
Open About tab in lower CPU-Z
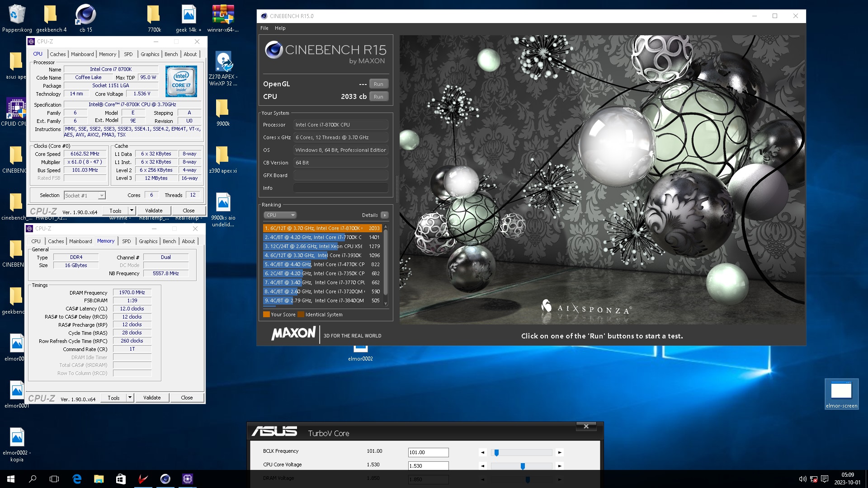(189, 241)
